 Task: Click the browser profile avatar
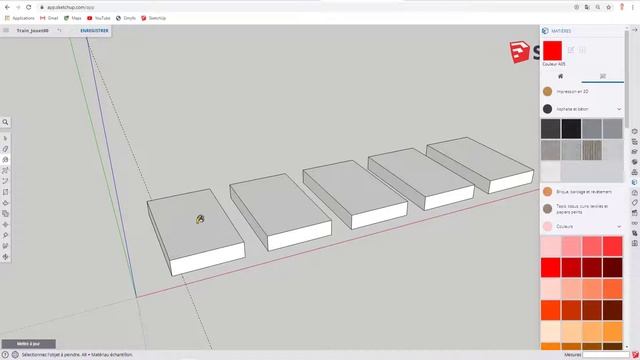(x=622, y=7)
